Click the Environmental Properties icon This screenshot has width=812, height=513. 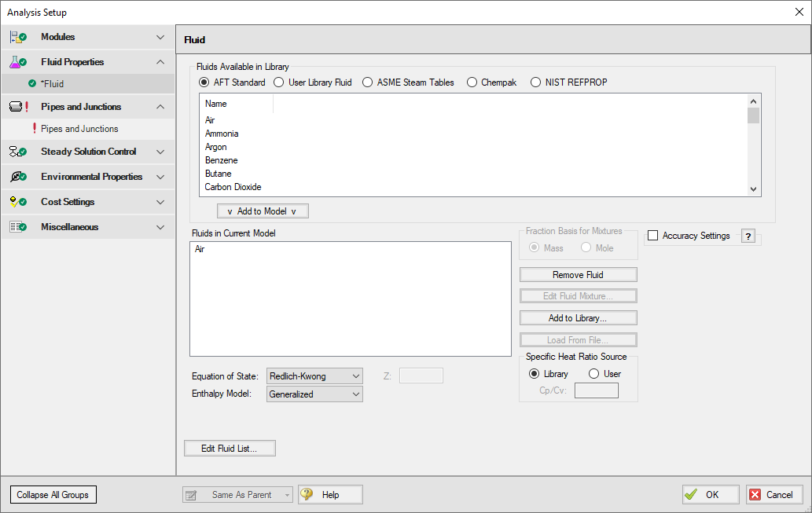tap(18, 177)
